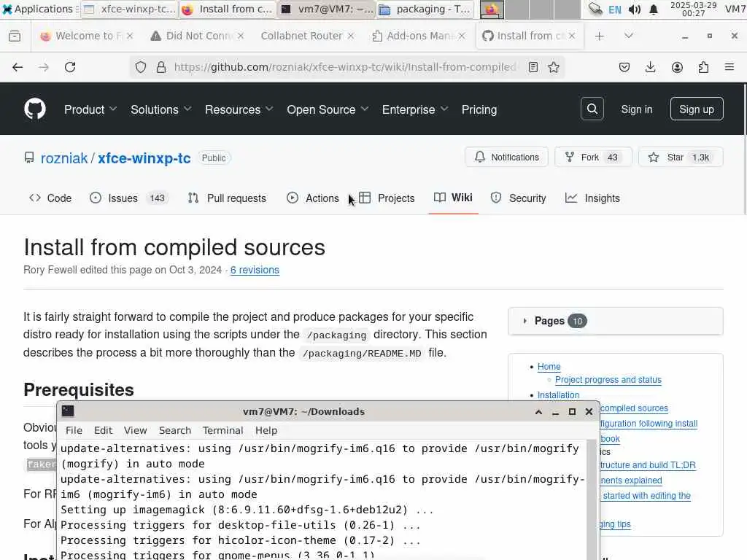Click the GitHub logo icon
Viewport: 747px width, 560px height.
point(35,109)
